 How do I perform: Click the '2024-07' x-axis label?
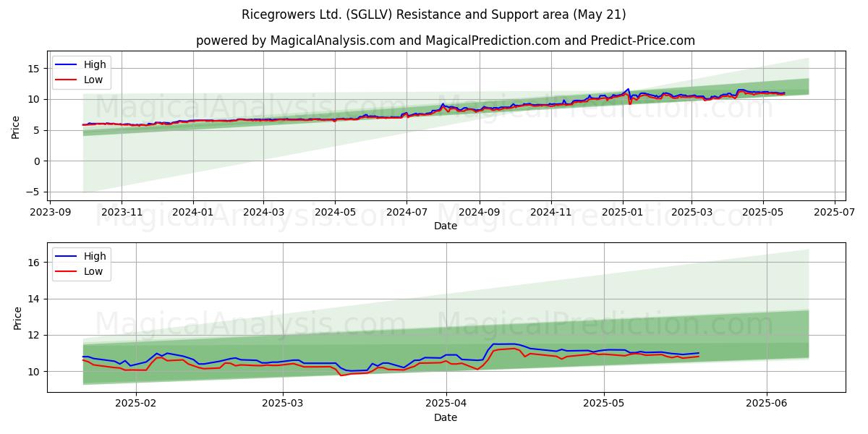pyautogui.click(x=406, y=211)
